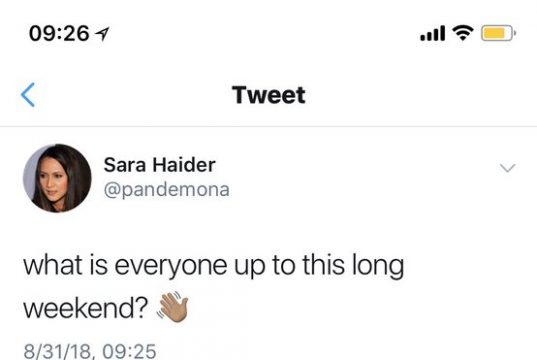Tap the first line of tweet text
The image size is (537, 360).
pos(214,266)
